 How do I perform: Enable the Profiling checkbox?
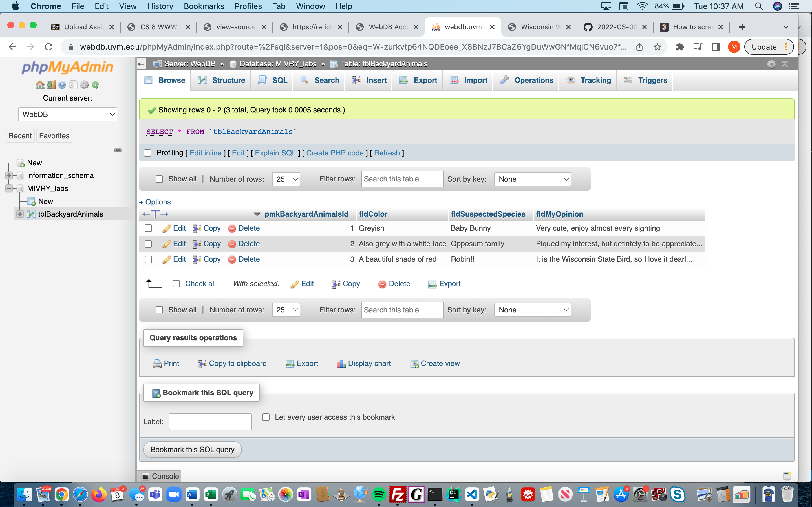(x=148, y=153)
